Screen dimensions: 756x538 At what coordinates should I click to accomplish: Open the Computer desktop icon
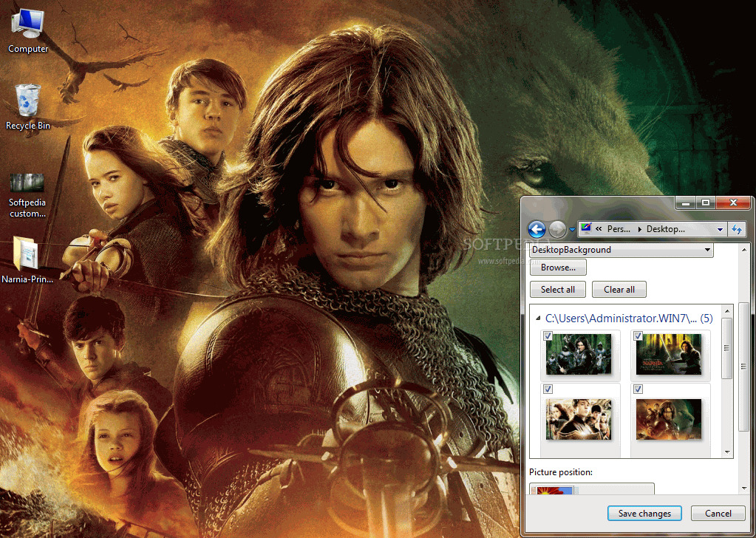[x=27, y=31]
